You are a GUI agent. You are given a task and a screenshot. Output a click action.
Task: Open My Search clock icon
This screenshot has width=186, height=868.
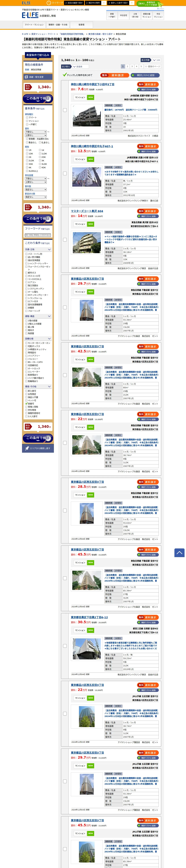[x=49, y=3]
